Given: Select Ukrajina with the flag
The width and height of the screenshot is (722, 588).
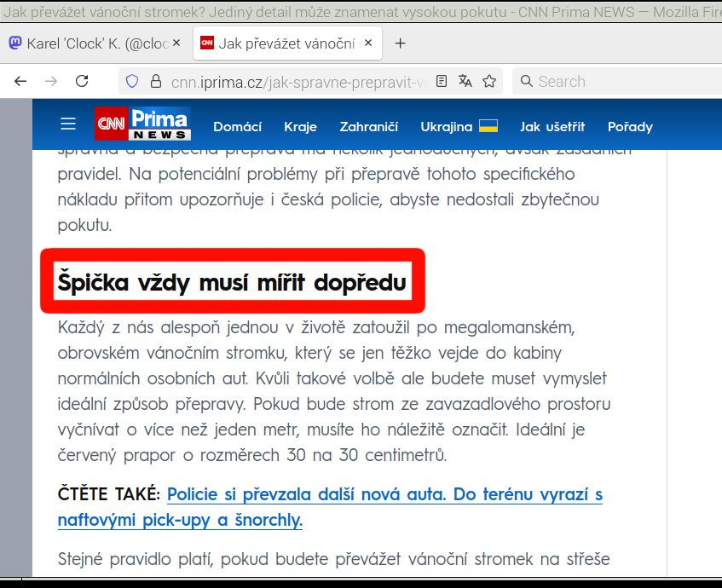Looking at the screenshot, I should tap(459, 127).
